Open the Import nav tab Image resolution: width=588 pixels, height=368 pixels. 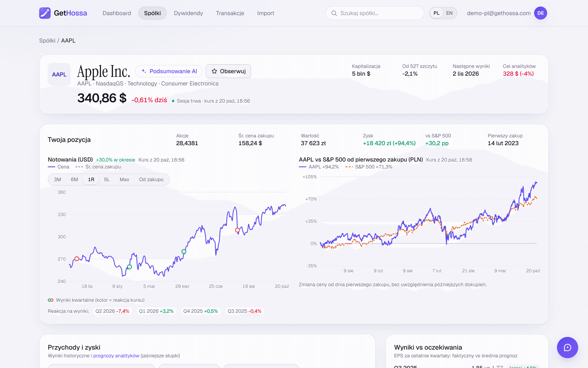[266, 13]
